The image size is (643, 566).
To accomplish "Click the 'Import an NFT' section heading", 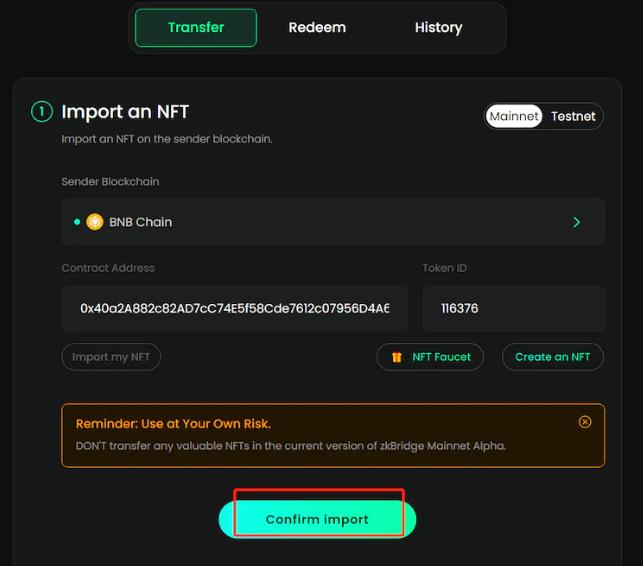I will coord(125,112).
